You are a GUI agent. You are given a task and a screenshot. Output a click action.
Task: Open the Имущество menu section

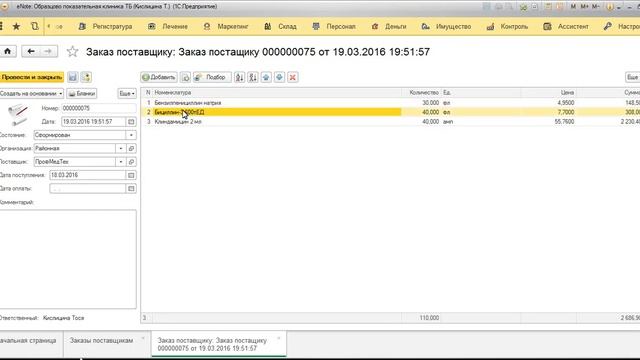click(x=446, y=27)
